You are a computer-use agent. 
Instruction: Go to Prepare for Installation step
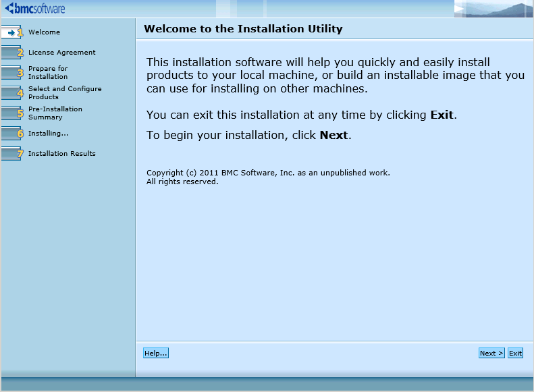pyautogui.click(x=48, y=72)
